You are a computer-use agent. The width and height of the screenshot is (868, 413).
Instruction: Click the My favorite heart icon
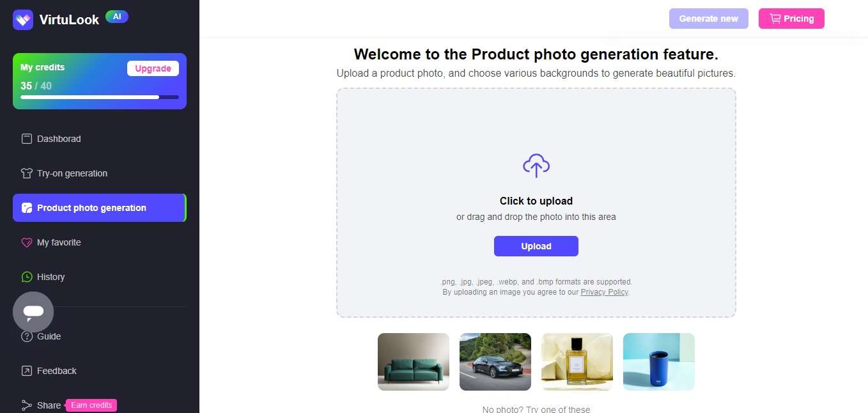click(x=27, y=242)
